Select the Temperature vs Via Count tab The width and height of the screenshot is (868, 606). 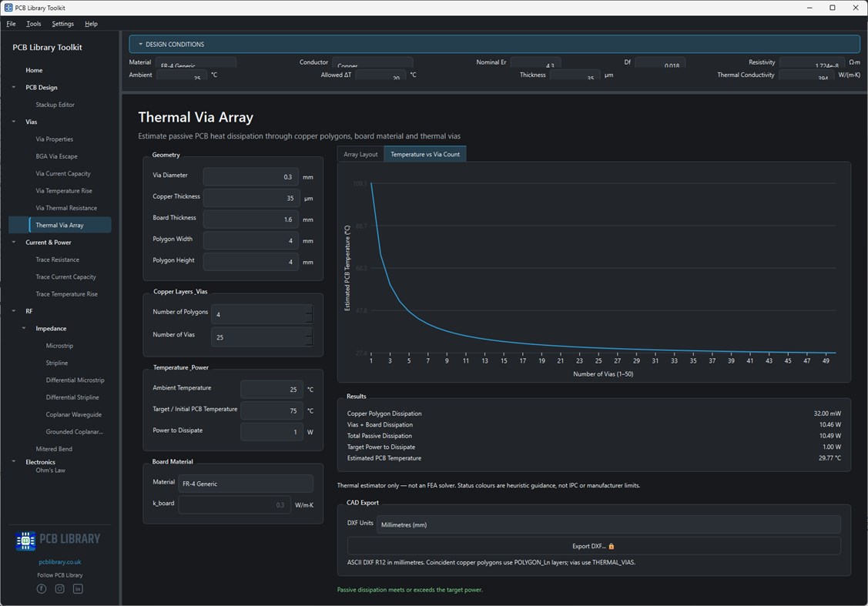425,155
